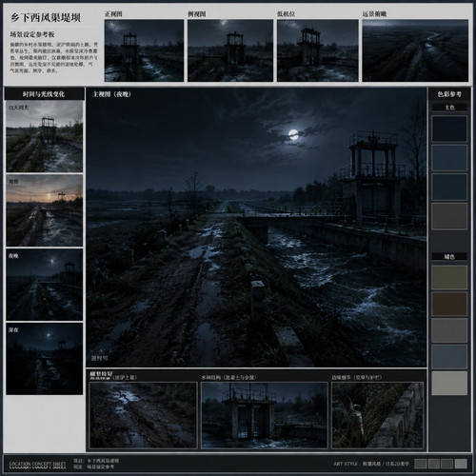This screenshot has width=476, height=476.
Task: Click the 远景俯瞰 label text
Action: click(374, 14)
